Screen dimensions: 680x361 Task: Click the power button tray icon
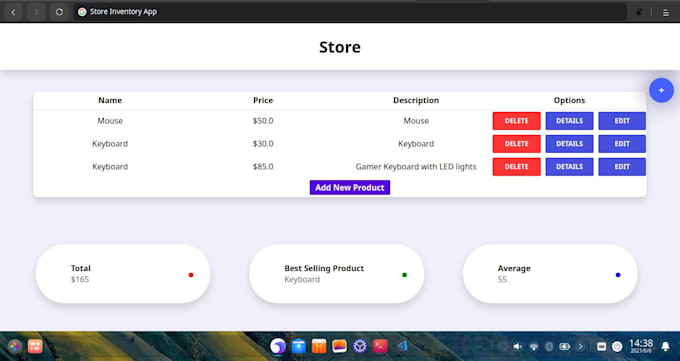coord(617,347)
